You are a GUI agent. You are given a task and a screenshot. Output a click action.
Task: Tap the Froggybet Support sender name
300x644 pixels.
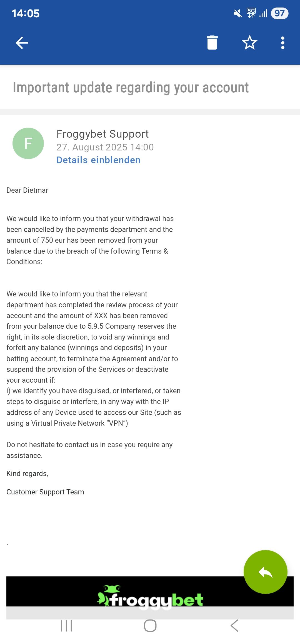tap(102, 134)
